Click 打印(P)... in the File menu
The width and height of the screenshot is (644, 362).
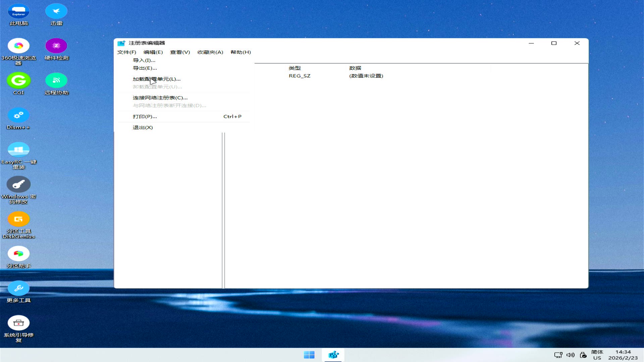145,117
